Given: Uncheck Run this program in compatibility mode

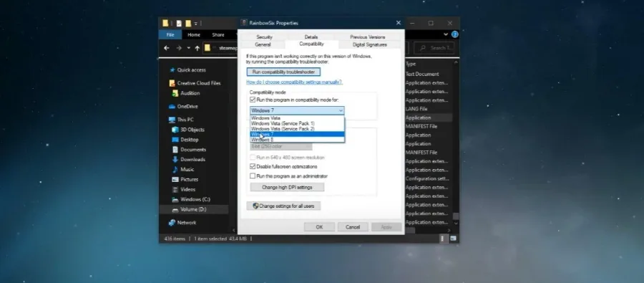Looking at the screenshot, I should (253, 100).
